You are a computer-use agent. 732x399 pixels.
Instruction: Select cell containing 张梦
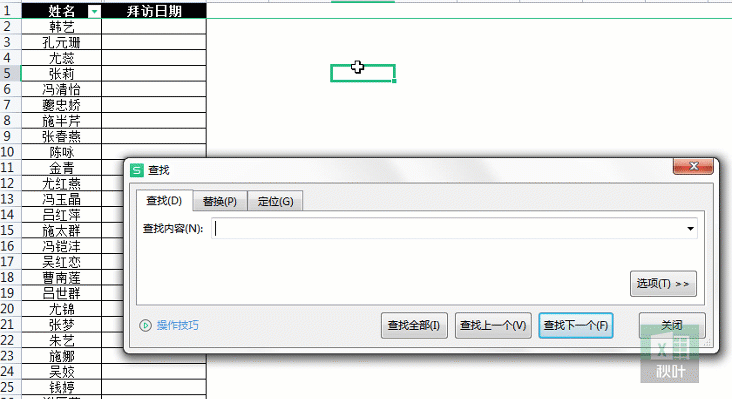pyautogui.click(x=62, y=325)
